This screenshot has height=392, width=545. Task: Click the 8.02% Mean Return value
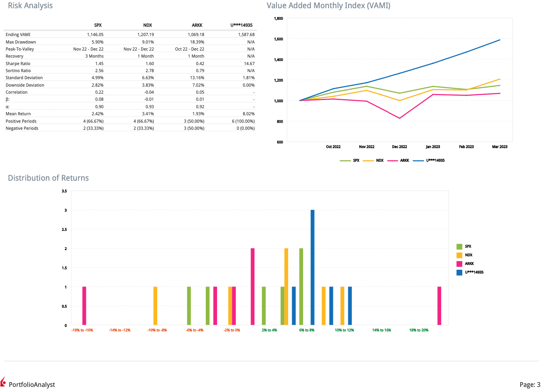249,114
